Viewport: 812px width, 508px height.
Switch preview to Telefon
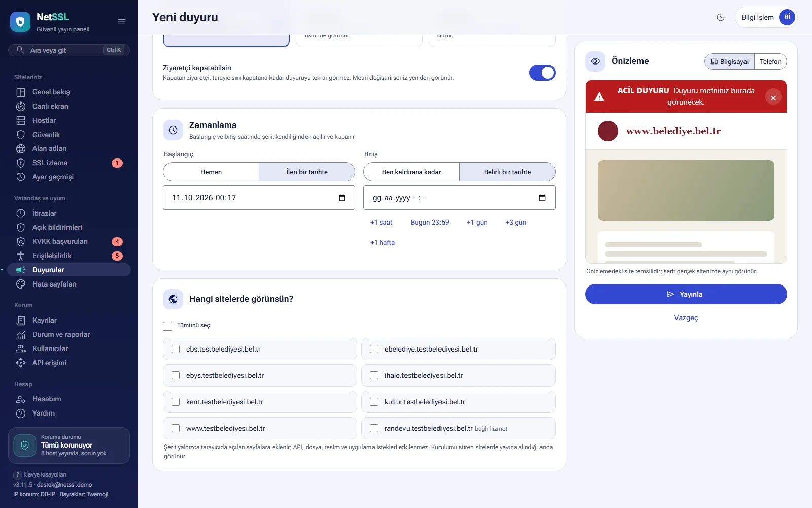tap(770, 61)
